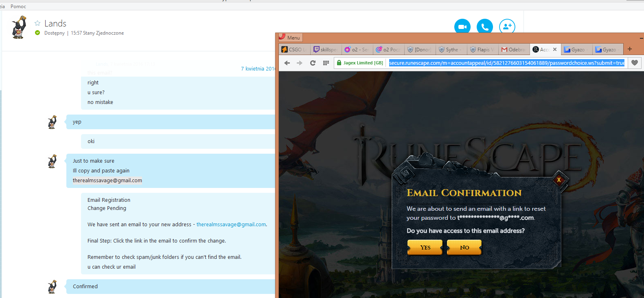Viewport: 644px width, 298px height.
Task: Click therealmssavage@gmail.com link in Skype message
Action: tap(231, 225)
